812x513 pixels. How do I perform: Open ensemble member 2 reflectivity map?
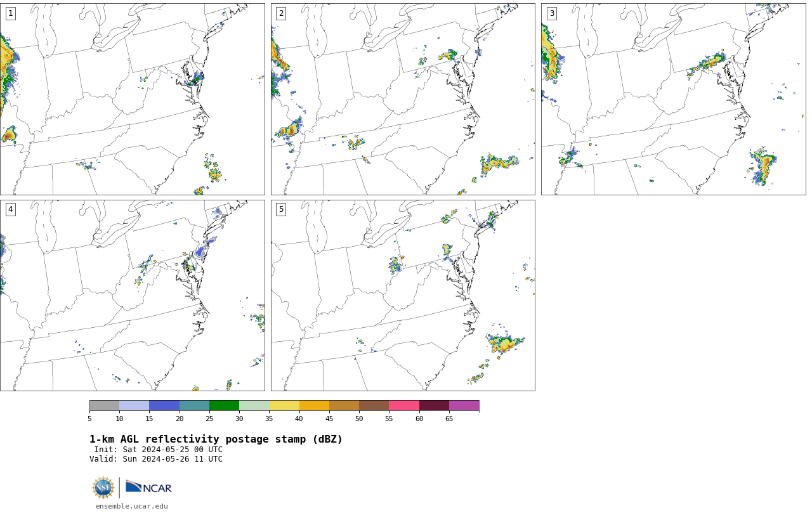[403, 99]
